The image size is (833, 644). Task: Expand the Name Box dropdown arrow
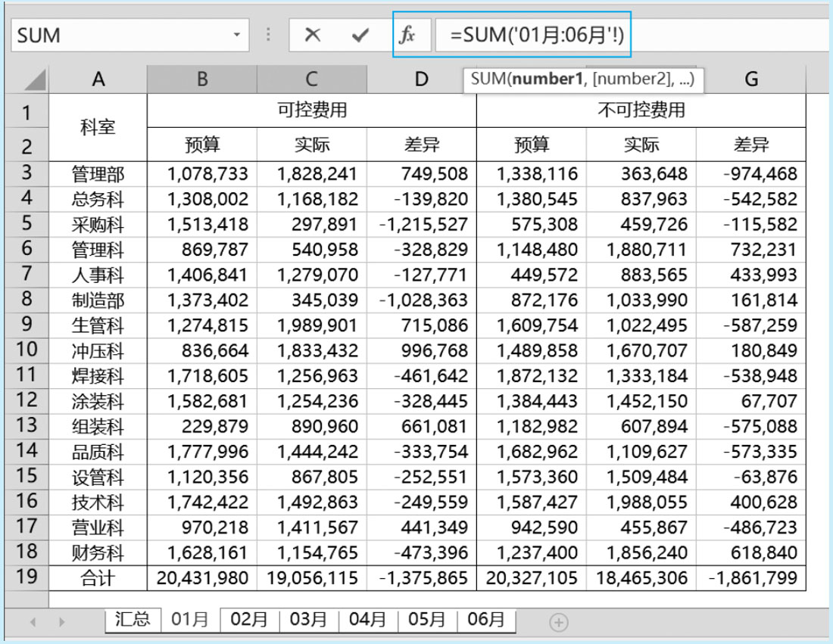point(237,36)
